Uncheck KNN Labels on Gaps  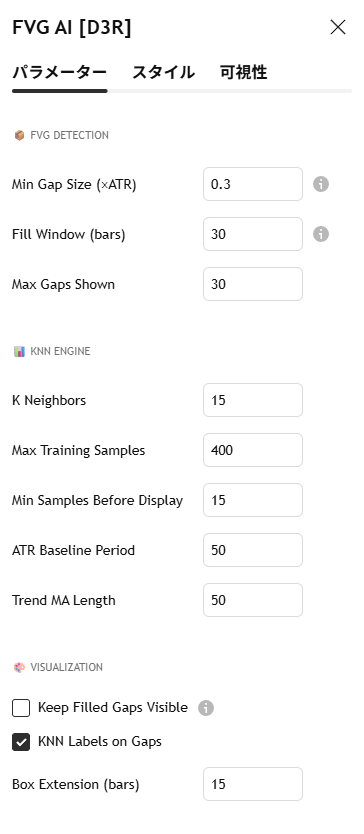point(21,742)
